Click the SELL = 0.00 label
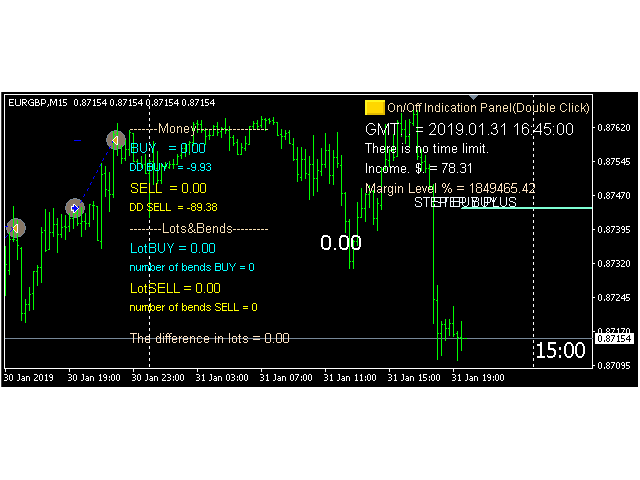The width and height of the screenshot is (640, 480). [168, 188]
